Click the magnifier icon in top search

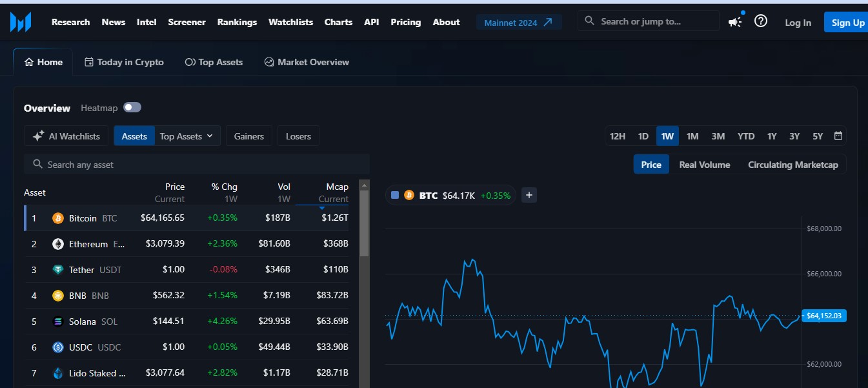(x=589, y=21)
